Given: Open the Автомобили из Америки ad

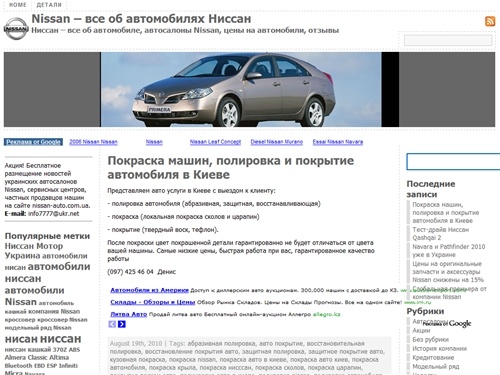Looking at the screenshot, I should point(149,290).
